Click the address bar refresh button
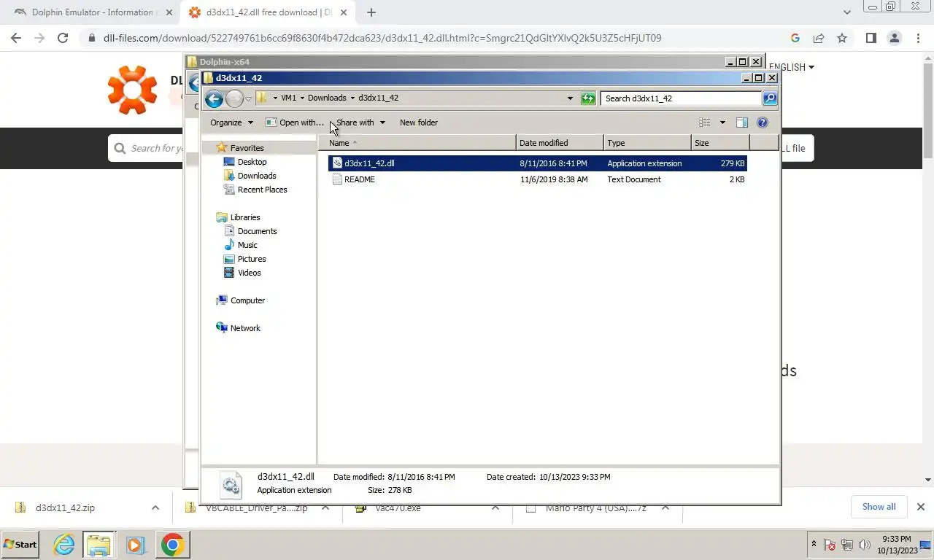This screenshot has width=934, height=560. [x=588, y=98]
